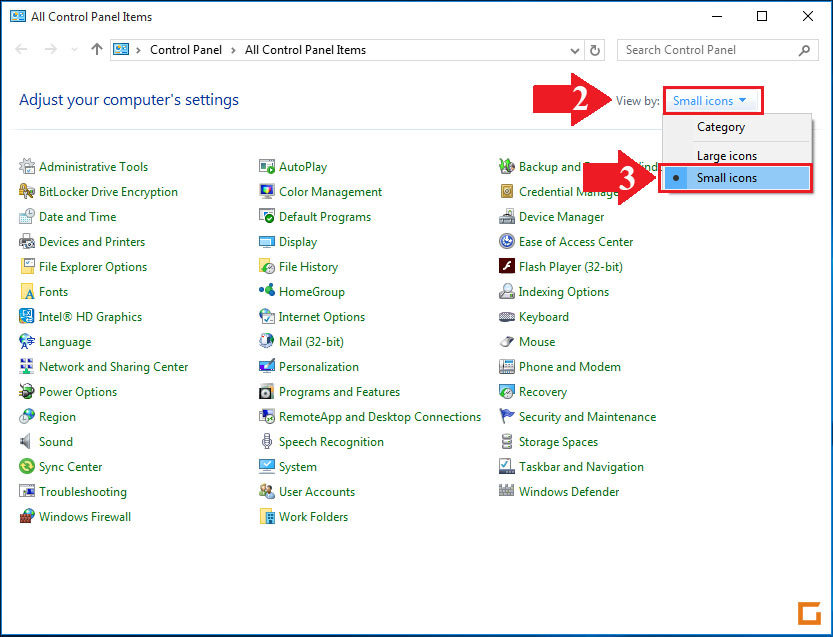Refresh the Control Panel view
Viewport: 833px width, 637px height.
click(595, 50)
